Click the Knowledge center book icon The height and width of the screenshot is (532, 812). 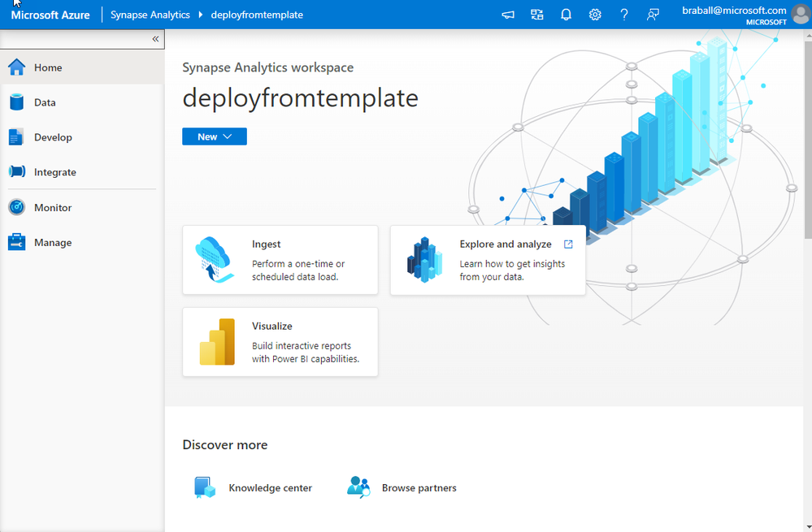(205, 487)
